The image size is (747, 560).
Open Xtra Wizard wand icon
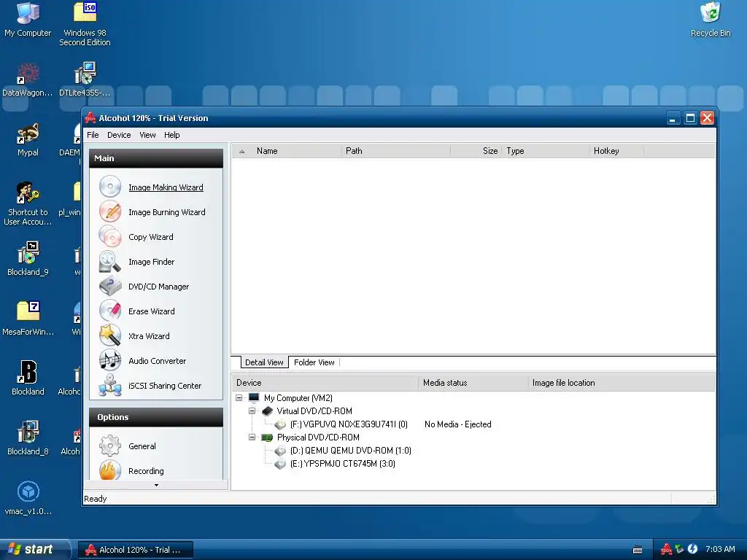[110, 335]
